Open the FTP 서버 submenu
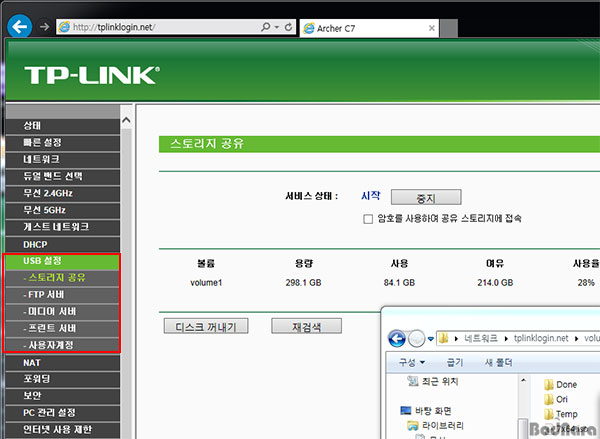 [x=63, y=295]
